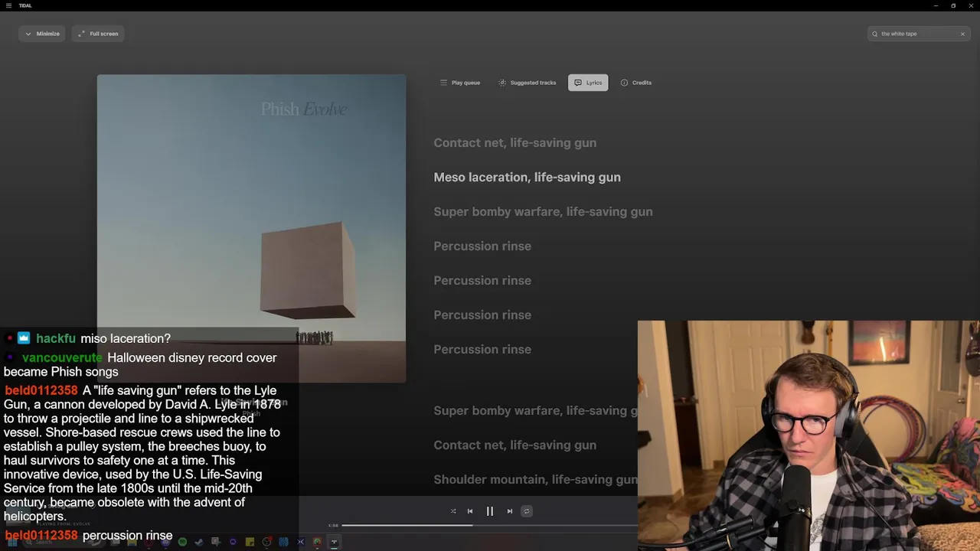This screenshot has height=551, width=980.
Task: Click the search field containing 'the white tape'
Action: (918, 34)
